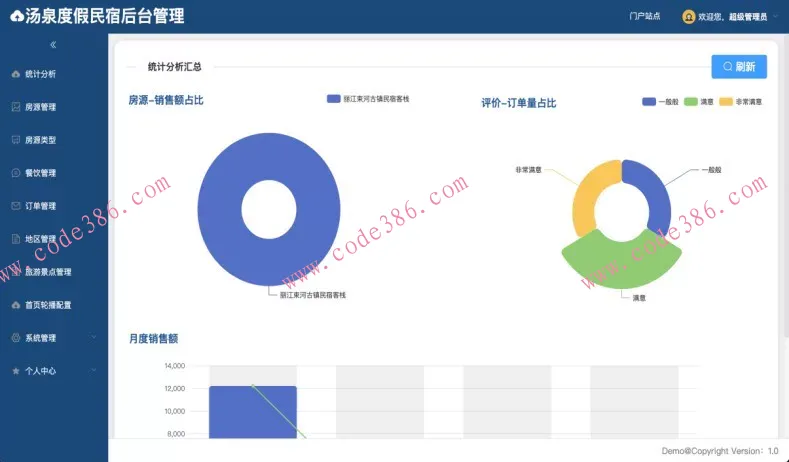Go to 门户站点 portal link
The width and height of the screenshot is (789, 462).
click(x=644, y=16)
